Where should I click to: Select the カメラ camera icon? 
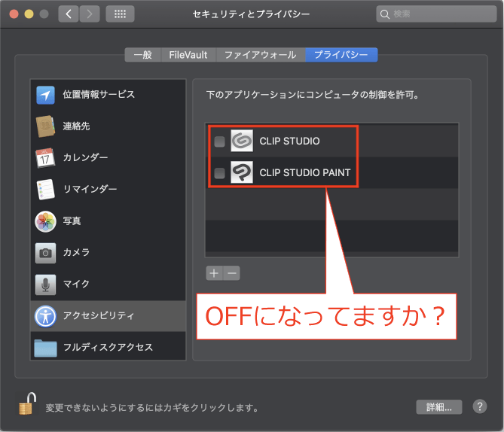point(45,253)
